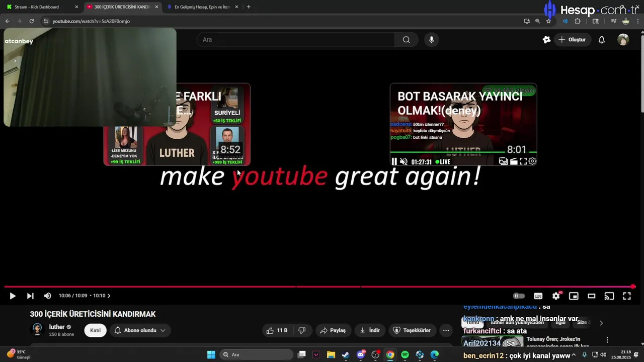Image resolution: width=644 pixels, height=362 pixels.
Task: Start voice search microphone button
Action: click(x=431, y=40)
